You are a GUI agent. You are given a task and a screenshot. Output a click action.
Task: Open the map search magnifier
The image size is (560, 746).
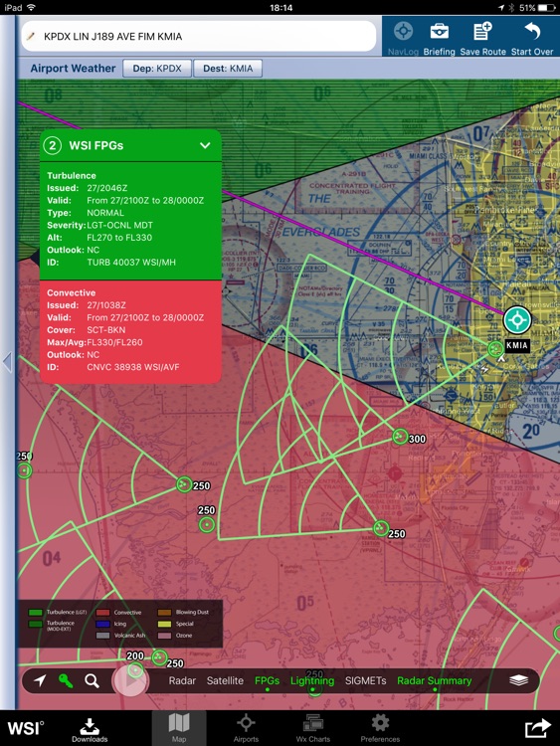pyautogui.click(x=93, y=680)
